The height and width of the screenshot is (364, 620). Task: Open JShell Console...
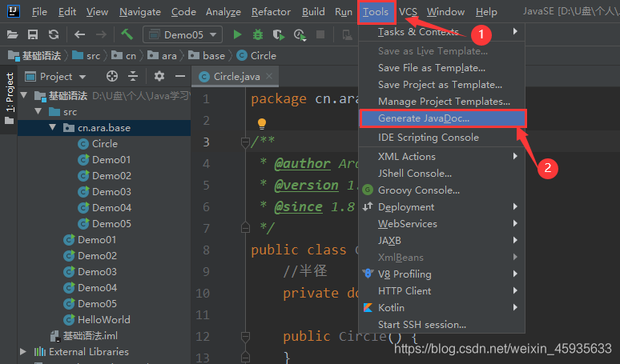pyautogui.click(x=441, y=174)
